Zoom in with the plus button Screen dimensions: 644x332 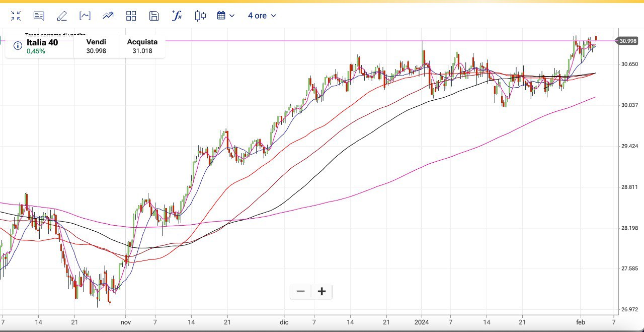coord(322,291)
